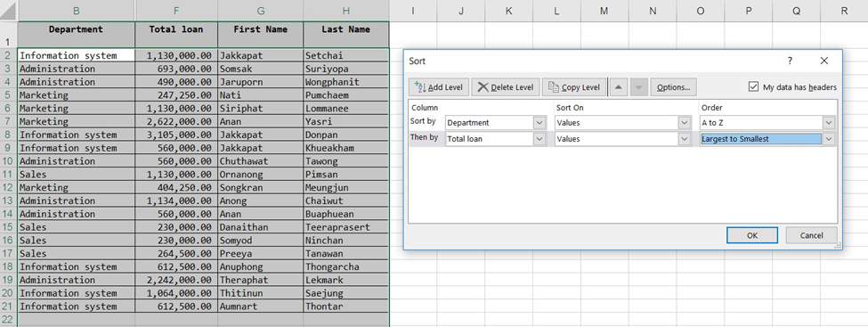Click the select-all corner of sheet
The width and height of the screenshot is (868, 327).
click(8, 11)
